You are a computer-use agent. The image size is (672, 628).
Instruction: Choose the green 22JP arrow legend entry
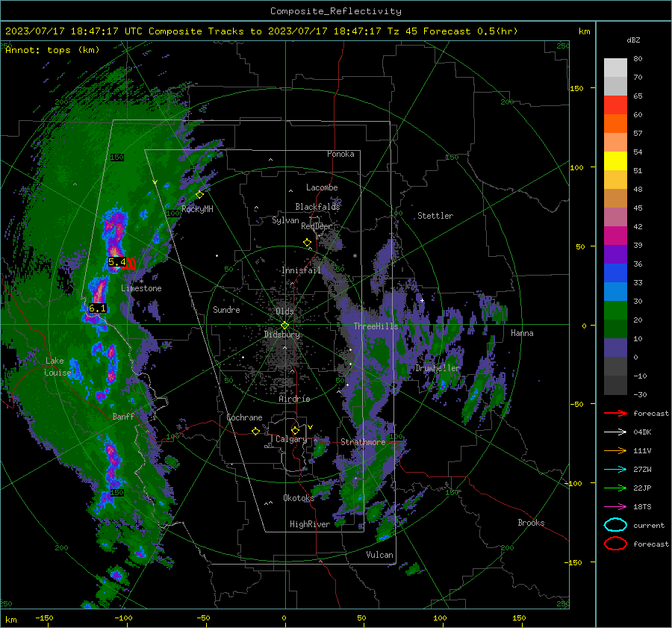pos(615,488)
